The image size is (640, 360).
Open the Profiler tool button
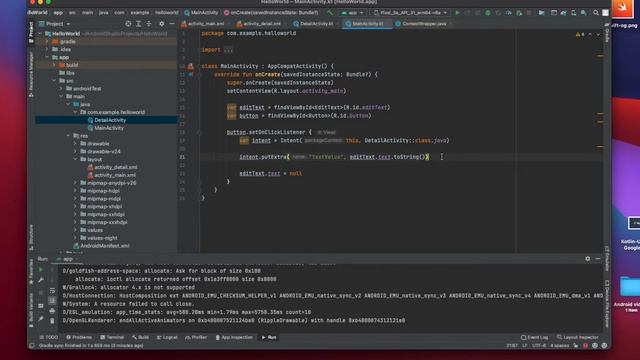[x=196, y=337]
